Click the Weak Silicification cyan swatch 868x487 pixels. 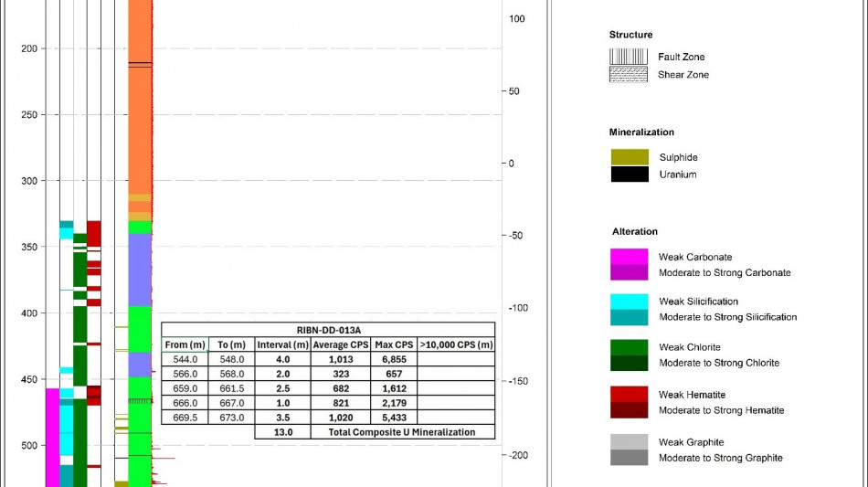(x=629, y=302)
